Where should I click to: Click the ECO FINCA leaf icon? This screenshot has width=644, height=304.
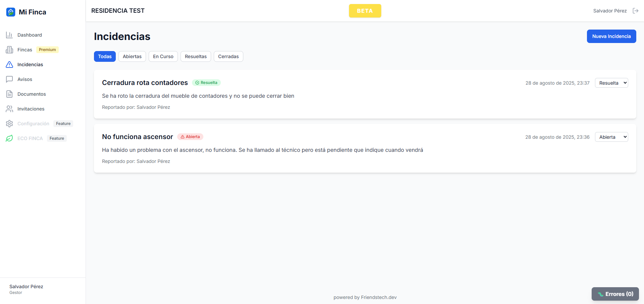coord(9,138)
